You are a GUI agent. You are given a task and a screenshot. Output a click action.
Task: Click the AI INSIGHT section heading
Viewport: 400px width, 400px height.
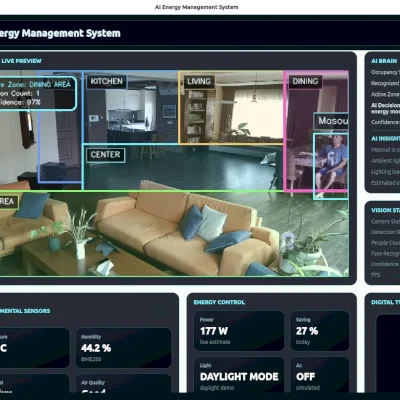(x=386, y=138)
